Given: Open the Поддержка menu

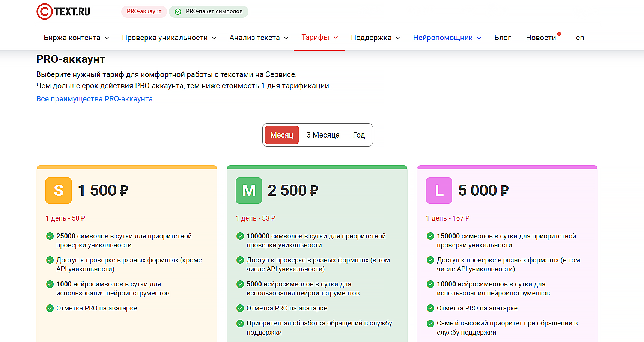Looking at the screenshot, I should pos(371,38).
